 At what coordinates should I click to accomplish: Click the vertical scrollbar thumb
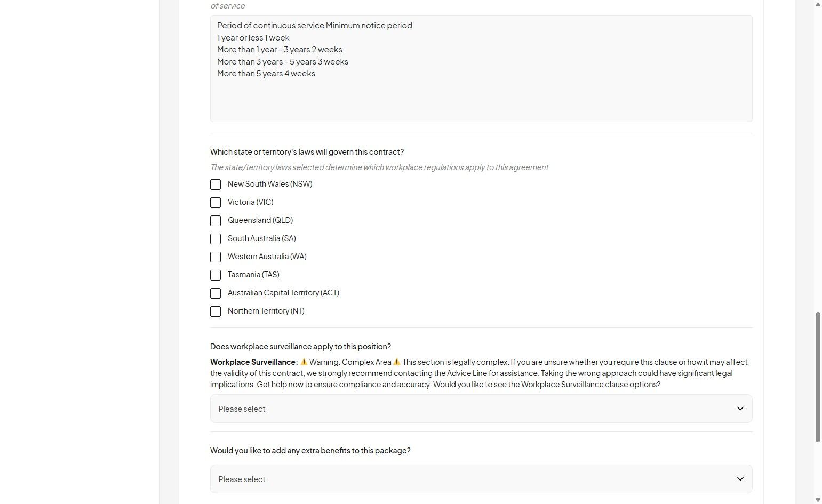pyautogui.click(x=818, y=377)
